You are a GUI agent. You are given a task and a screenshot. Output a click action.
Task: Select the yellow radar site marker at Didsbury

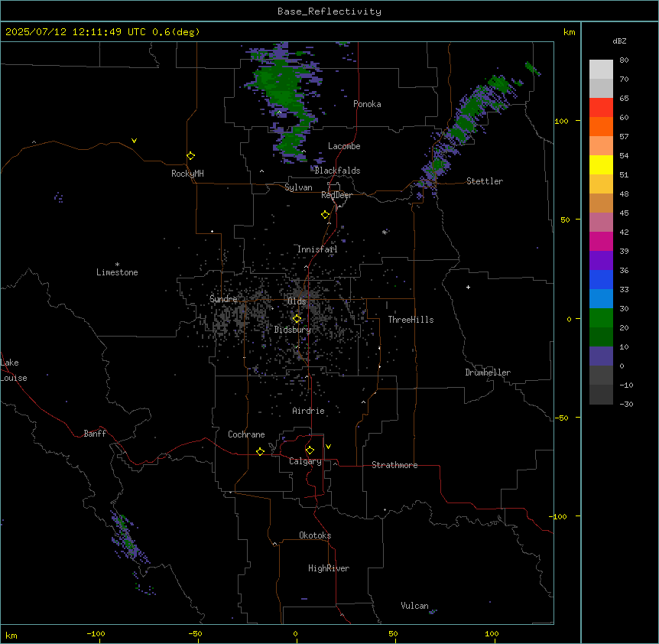pos(297,318)
